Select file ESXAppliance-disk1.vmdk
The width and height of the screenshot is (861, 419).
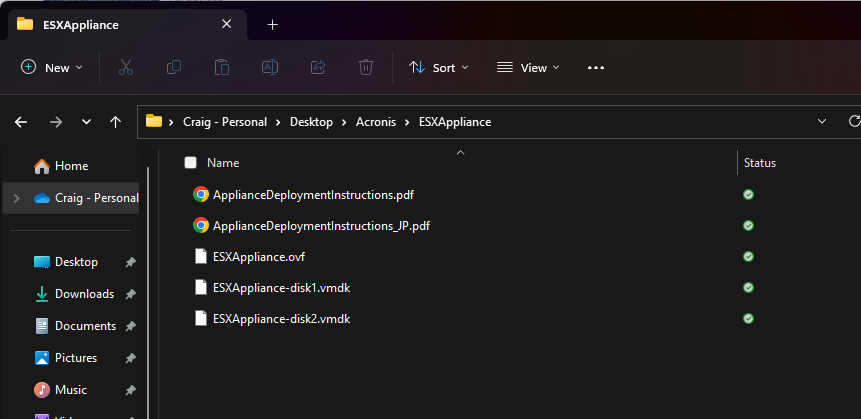click(282, 287)
